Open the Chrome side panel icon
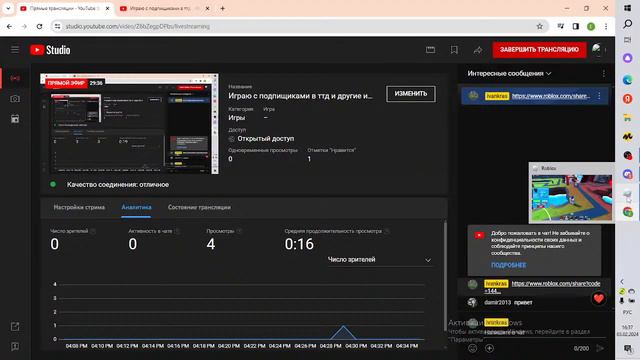The image size is (640, 360). click(x=576, y=27)
